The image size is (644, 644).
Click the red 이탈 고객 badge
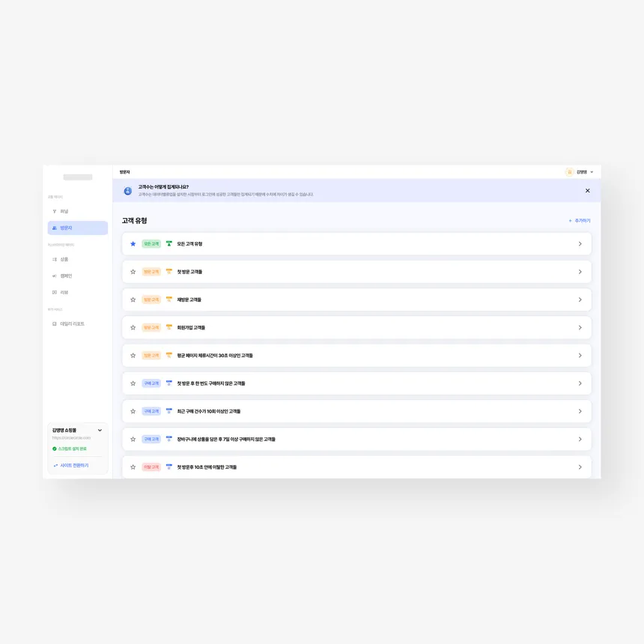pyautogui.click(x=151, y=467)
